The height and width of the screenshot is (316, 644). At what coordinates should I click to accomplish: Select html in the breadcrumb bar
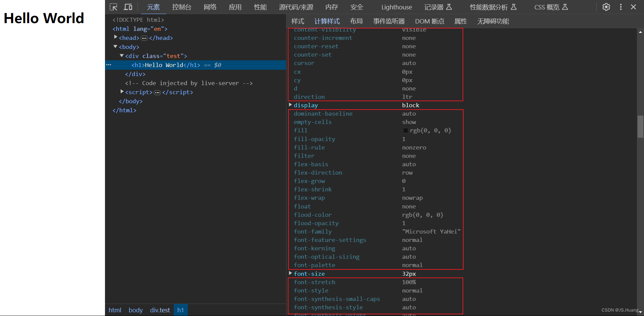(x=115, y=310)
